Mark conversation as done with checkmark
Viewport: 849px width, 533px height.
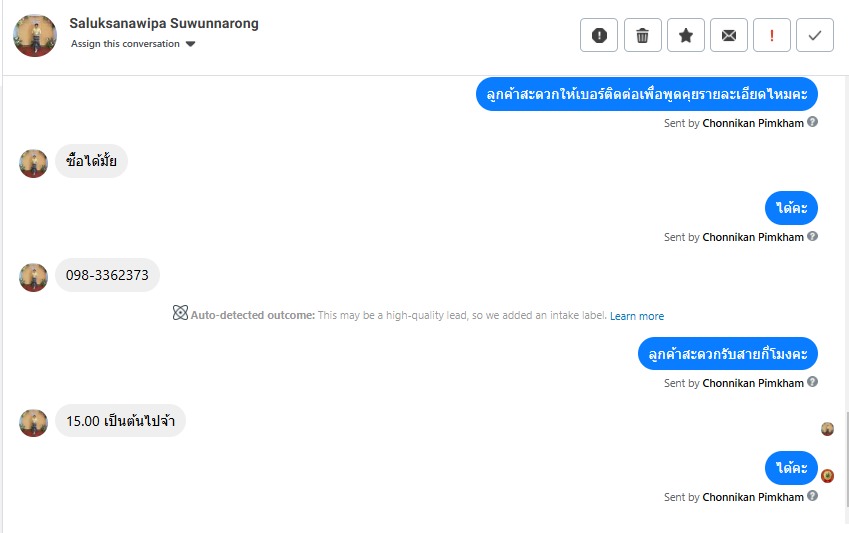[815, 36]
